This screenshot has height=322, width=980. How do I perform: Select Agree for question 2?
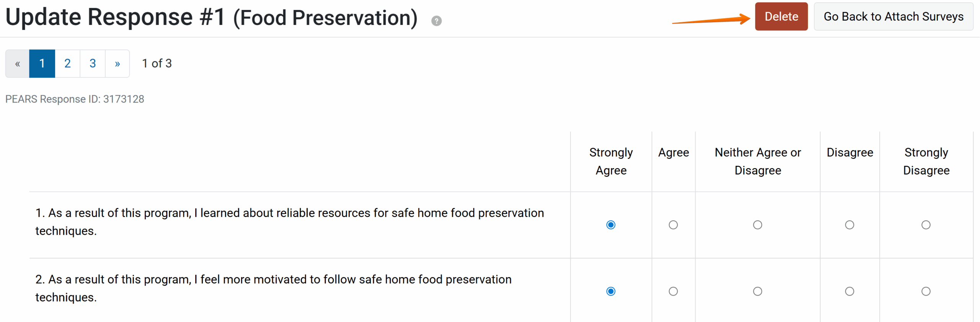click(673, 291)
